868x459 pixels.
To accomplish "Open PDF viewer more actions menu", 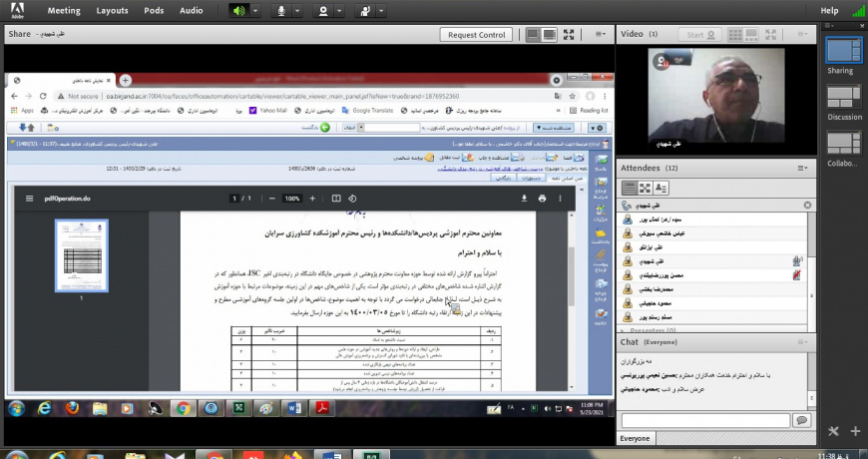I will click(560, 199).
